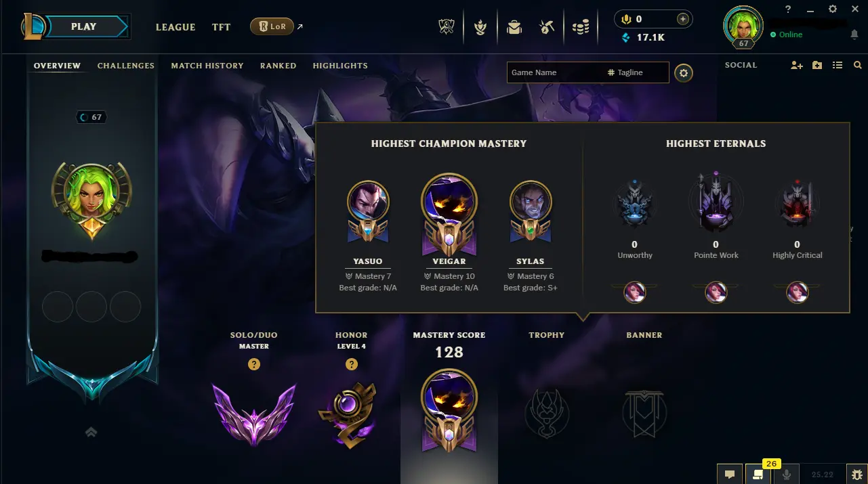The width and height of the screenshot is (868, 484).
Task: Switch to the Challenges tab
Action: [126, 66]
